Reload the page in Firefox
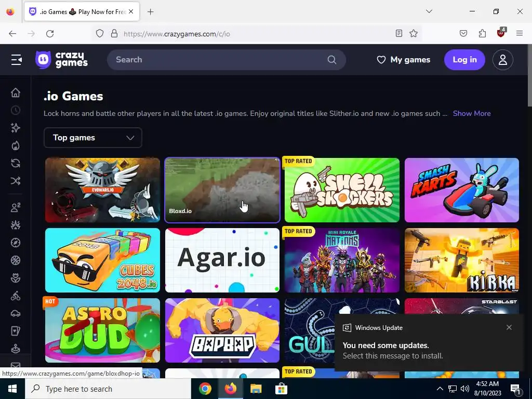Image resolution: width=532 pixels, height=399 pixels. 50,34
